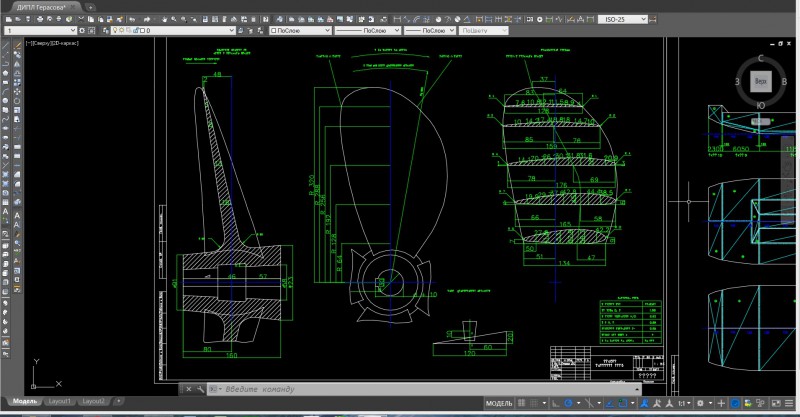This screenshot has width=800, height=417.
Task: Click the Undo arrow icon
Action: 132,19
